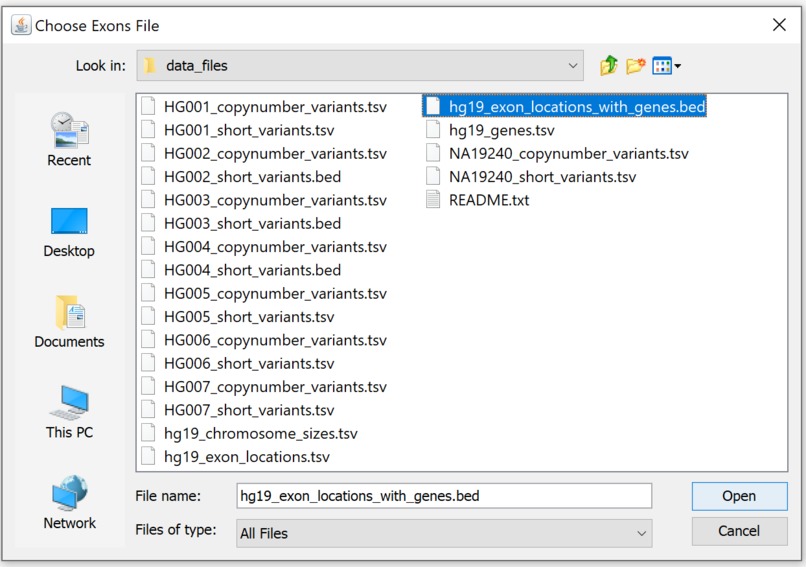Screen dimensions: 806x567
Task: Open the view menu icon
Action: click(666, 65)
